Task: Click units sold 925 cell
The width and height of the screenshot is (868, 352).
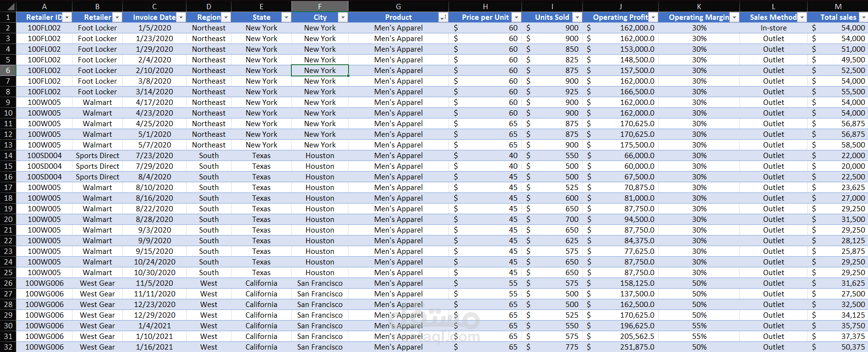Action: pos(552,91)
